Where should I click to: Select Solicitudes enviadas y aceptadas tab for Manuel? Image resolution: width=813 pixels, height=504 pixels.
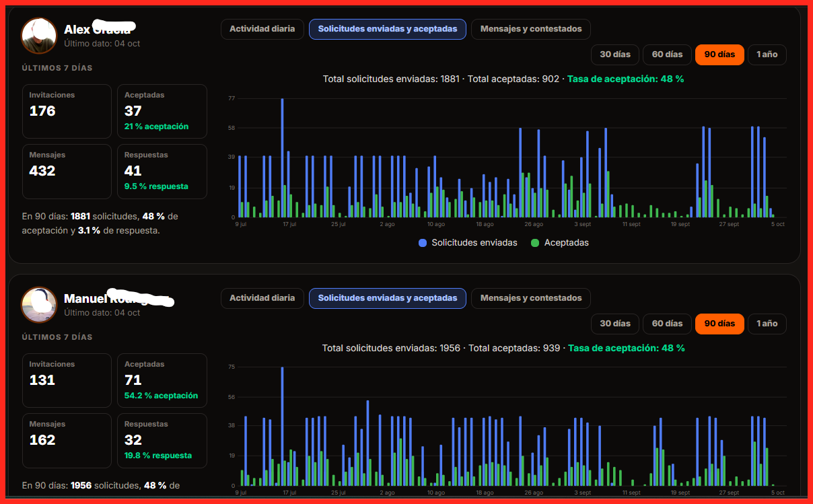(388, 298)
